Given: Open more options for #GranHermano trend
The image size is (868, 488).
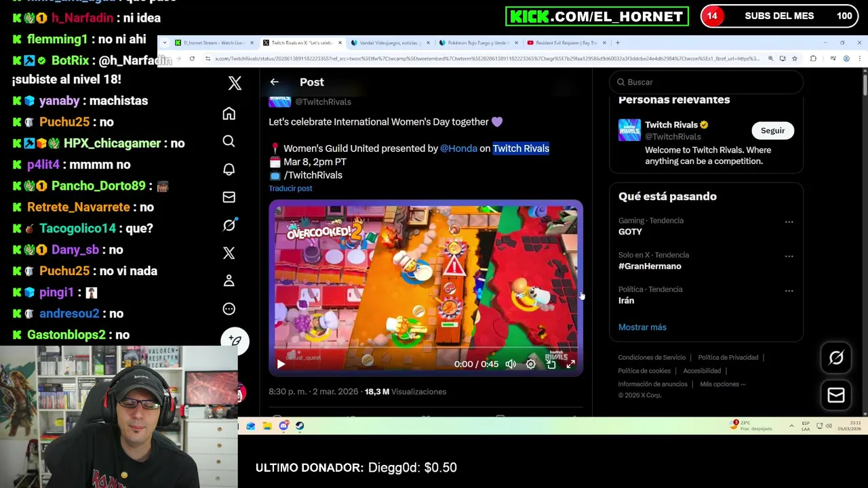Looking at the screenshot, I should coord(789,257).
